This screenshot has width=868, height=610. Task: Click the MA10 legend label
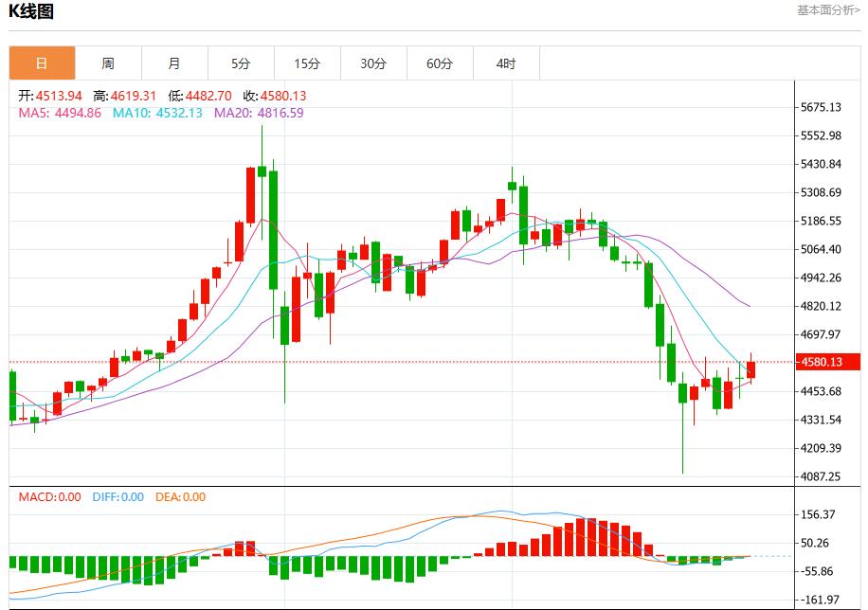(x=157, y=113)
